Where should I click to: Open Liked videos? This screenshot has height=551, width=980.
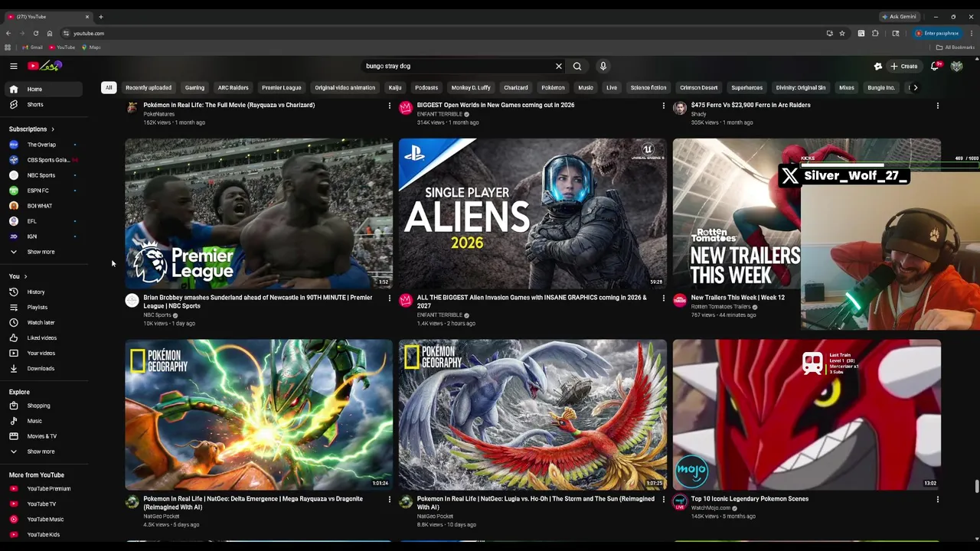click(x=44, y=337)
